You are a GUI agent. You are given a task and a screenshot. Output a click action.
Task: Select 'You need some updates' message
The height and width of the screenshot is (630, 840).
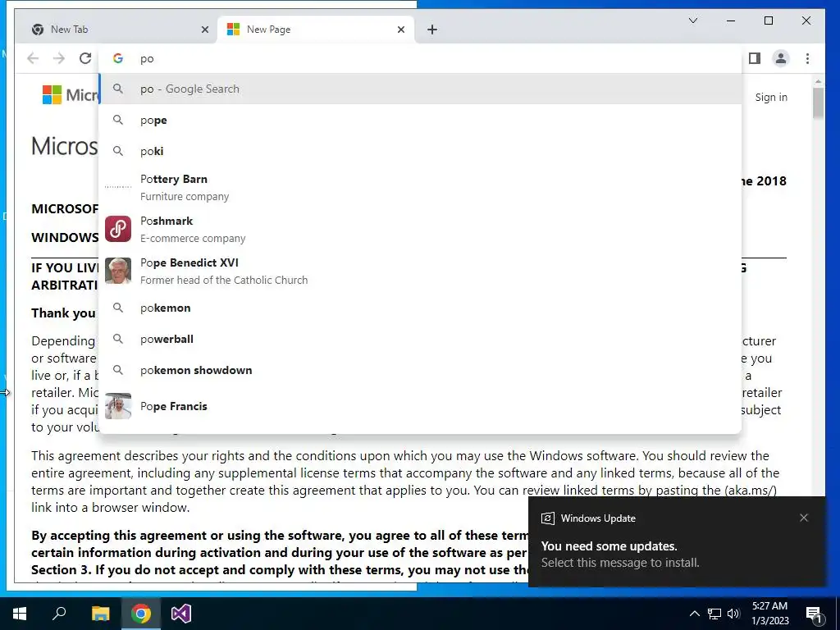pos(609,546)
